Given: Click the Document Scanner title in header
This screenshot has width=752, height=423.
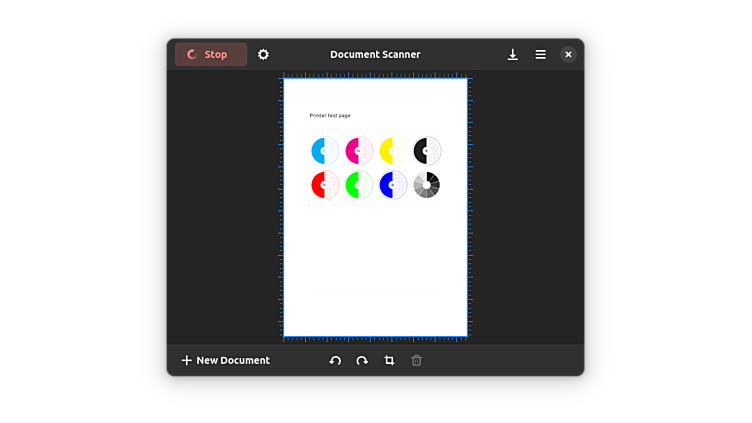Looking at the screenshot, I should click(x=375, y=54).
